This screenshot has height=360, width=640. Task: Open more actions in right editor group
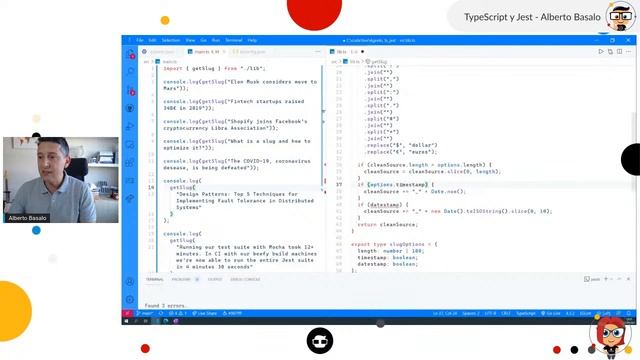629,52
